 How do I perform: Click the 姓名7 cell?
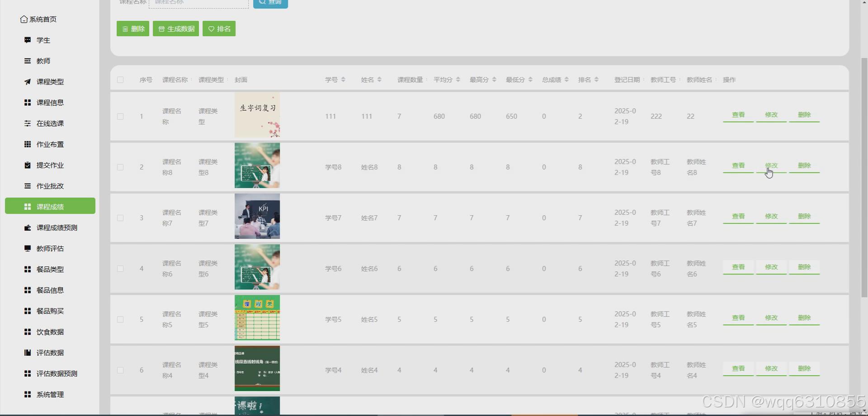(x=369, y=218)
